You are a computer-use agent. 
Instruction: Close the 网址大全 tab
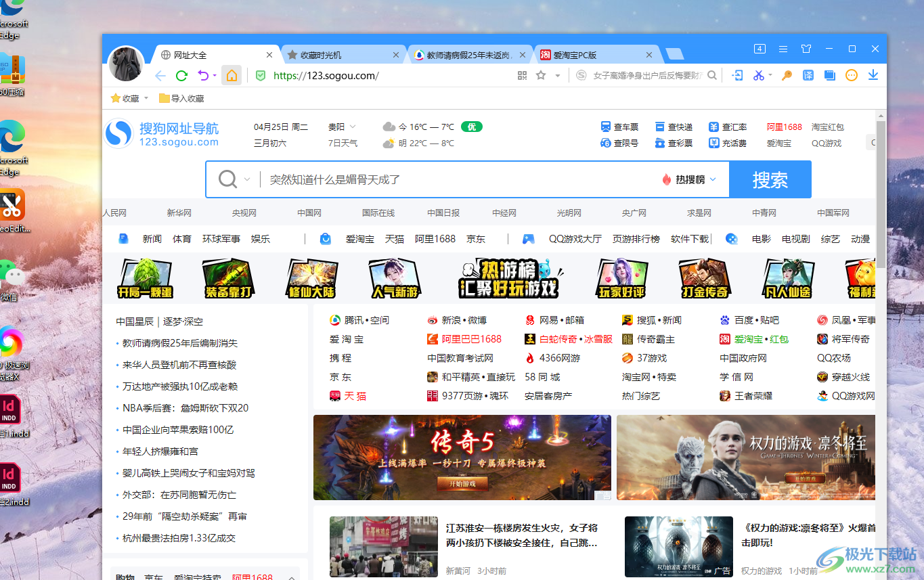coord(269,55)
